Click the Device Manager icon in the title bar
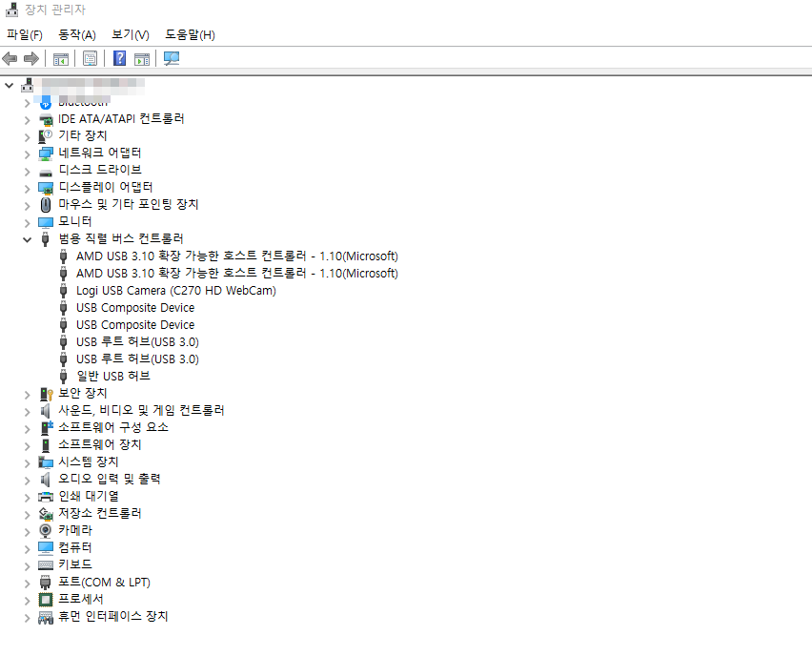812x656 pixels. [x=10, y=10]
